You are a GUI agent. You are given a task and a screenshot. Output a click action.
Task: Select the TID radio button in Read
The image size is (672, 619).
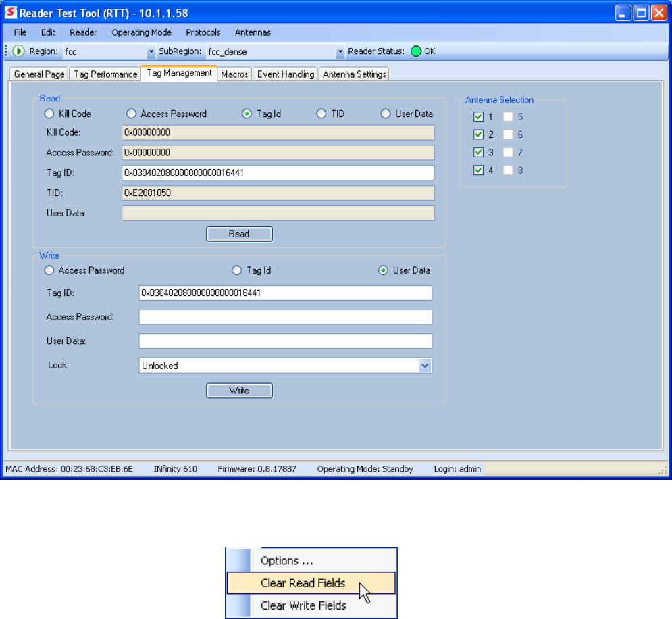coord(321,114)
